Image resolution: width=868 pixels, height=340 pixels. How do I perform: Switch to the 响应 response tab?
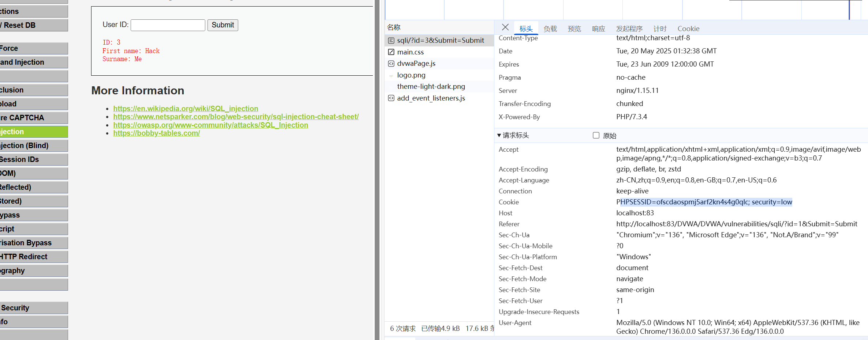[598, 29]
